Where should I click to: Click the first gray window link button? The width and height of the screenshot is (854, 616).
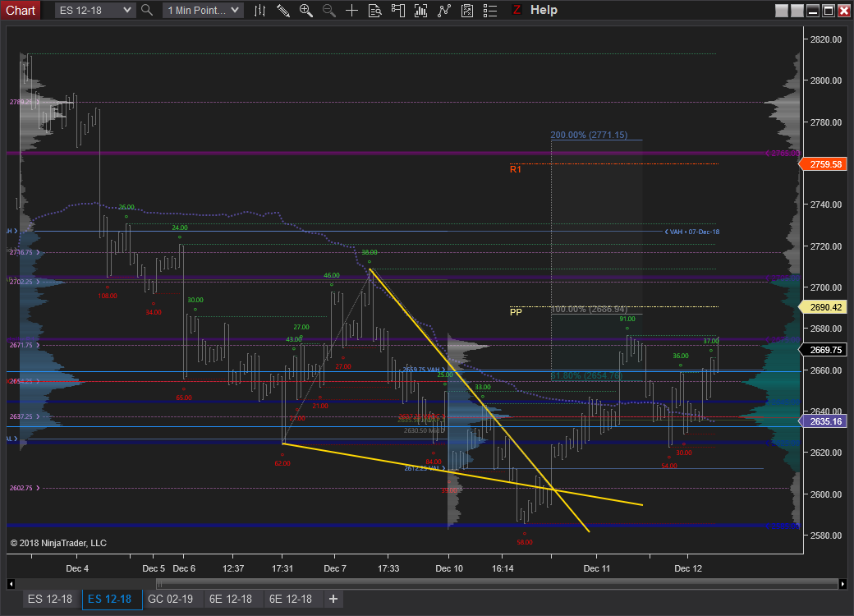pos(782,11)
